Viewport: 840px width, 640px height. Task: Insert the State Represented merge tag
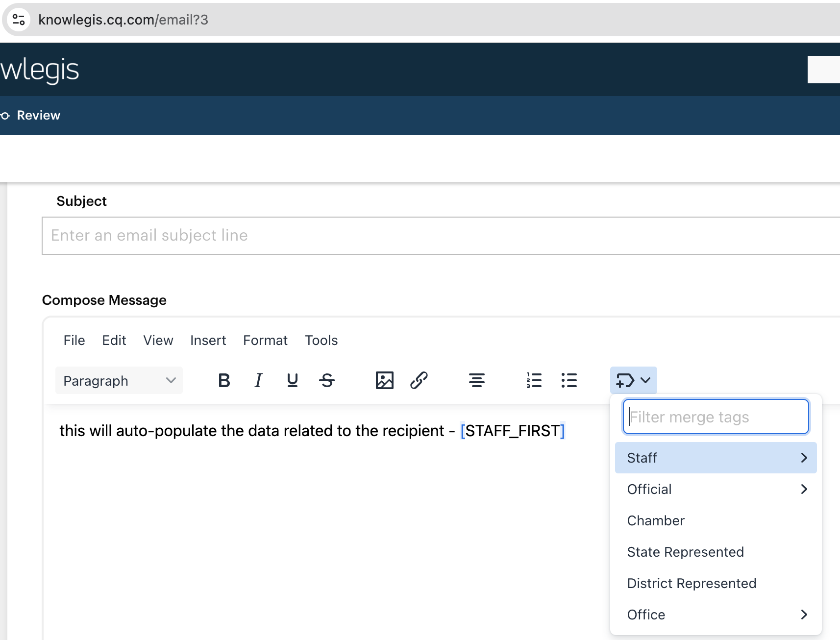(685, 552)
